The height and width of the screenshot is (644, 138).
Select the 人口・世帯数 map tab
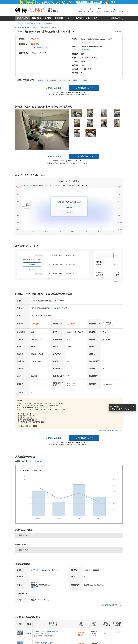tap(73, 80)
